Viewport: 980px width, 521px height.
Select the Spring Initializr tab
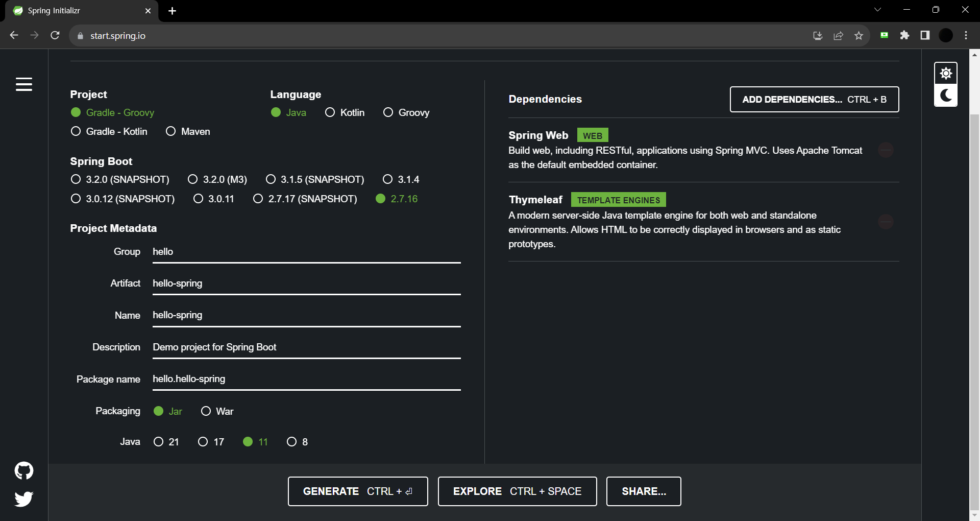(x=82, y=11)
